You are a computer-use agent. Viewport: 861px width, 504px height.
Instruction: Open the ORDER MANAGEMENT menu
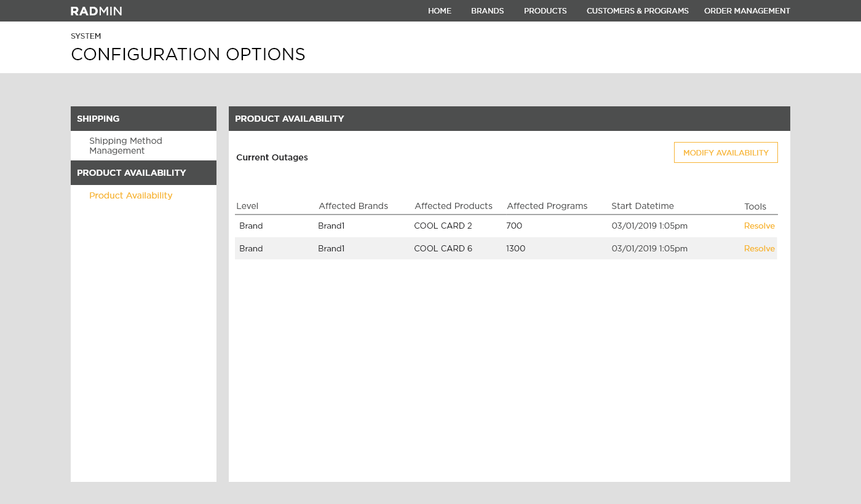coord(747,10)
